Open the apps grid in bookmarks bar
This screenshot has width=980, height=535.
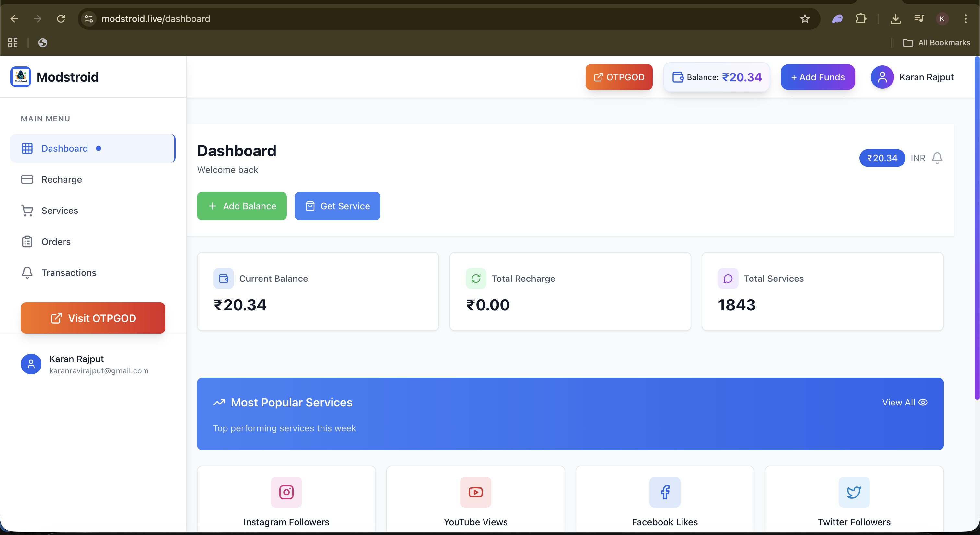coord(13,43)
